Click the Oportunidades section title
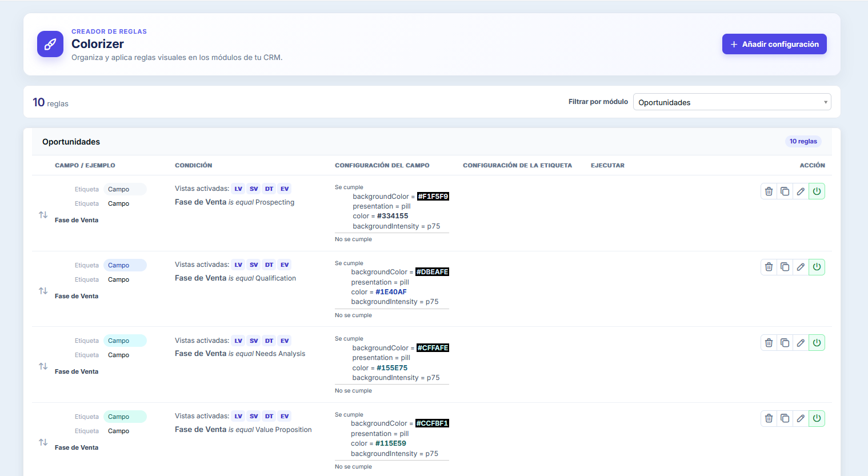The image size is (868, 476). tap(71, 142)
